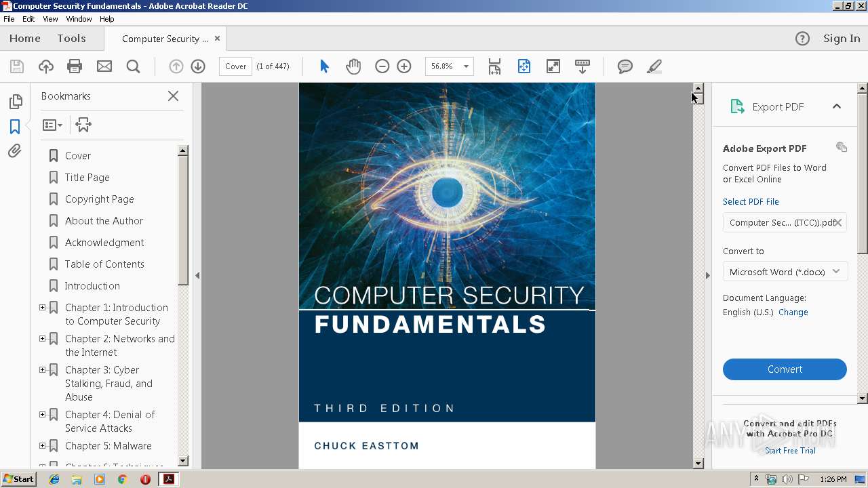The height and width of the screenshot is (488, 868).
Task: Add a sticky note comment
Action: tap(625, 66)
